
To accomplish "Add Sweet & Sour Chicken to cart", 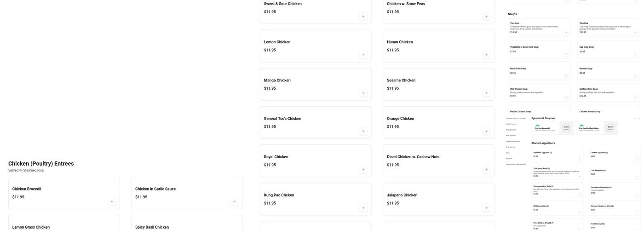I will pos(363,17).
